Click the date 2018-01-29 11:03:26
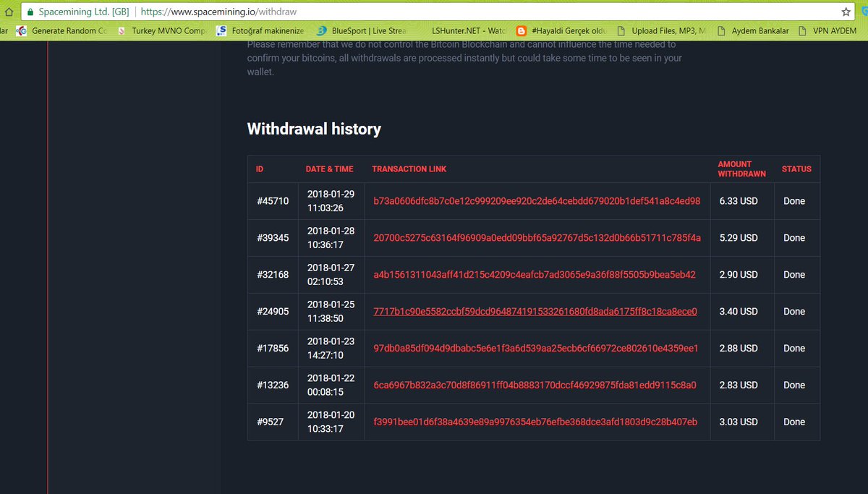This screenshot has height=494, width=868. pos(331,201)
